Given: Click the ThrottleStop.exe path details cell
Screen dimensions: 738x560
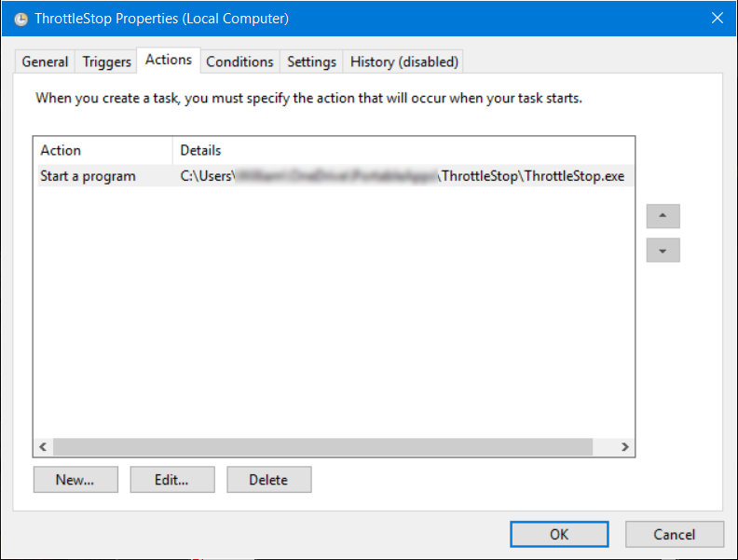Looking at the screenshot, I should pos(403,176).
